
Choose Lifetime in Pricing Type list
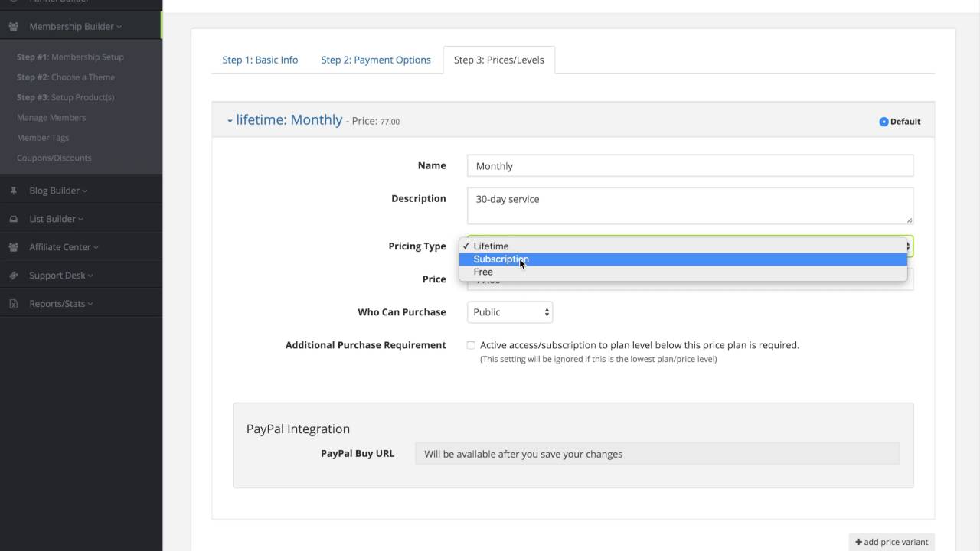(683, 246)
